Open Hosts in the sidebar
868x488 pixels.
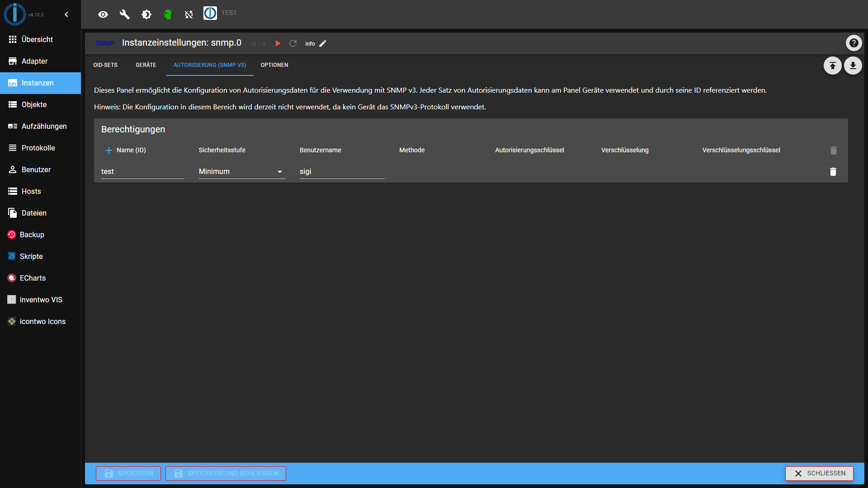point(40,191)
